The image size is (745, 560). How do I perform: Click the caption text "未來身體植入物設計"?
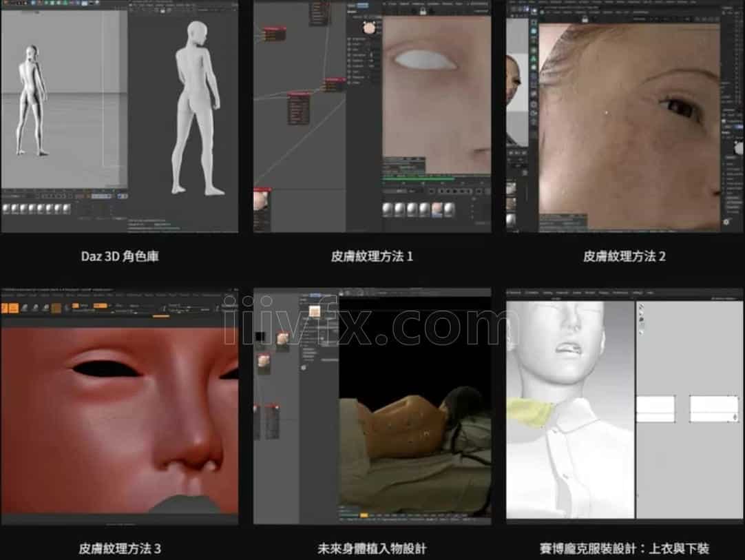tap(372, 548)
